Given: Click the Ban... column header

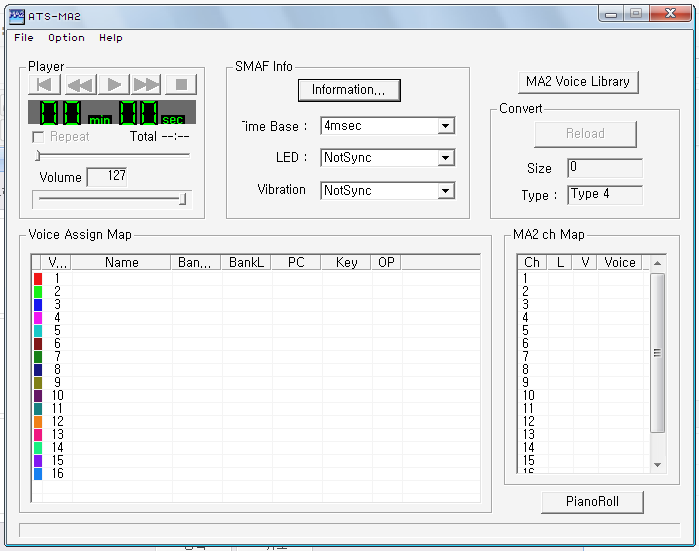Looking at the screenshot, I should 196,262.
